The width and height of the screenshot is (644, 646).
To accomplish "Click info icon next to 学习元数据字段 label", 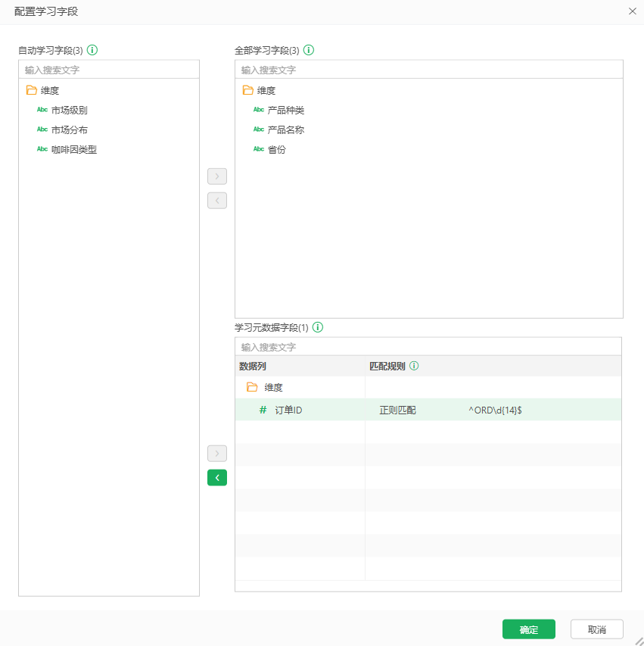I will [318, 328].
